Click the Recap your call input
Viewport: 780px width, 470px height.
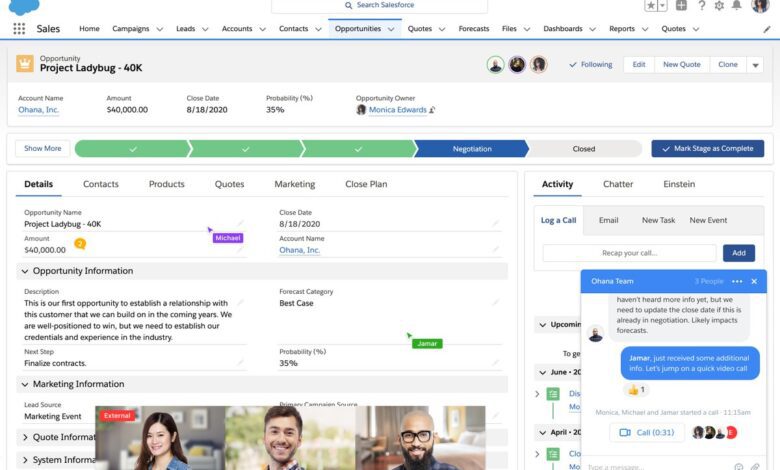[629, 253]
